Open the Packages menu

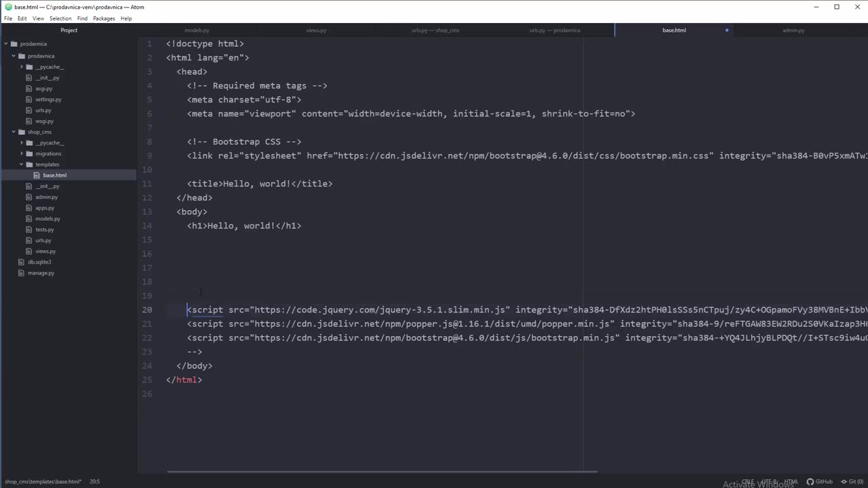pos(104,18)
